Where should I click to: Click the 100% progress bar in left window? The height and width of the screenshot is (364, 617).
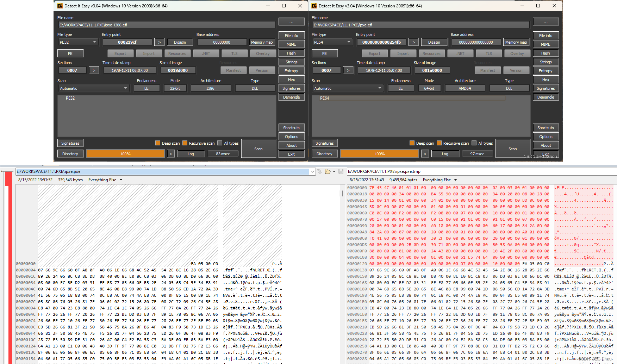(x=125, y=154)
